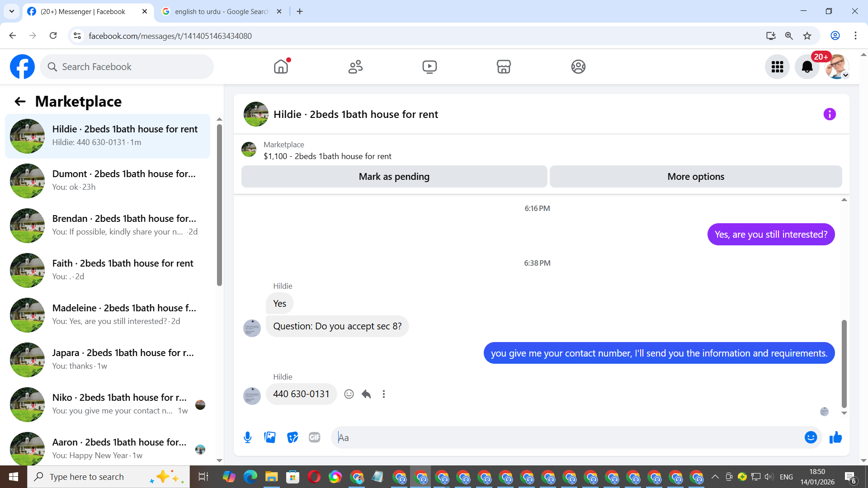The image size is (868, 488).
Task: Open notifications bell
Action: [x=807, y=67]
